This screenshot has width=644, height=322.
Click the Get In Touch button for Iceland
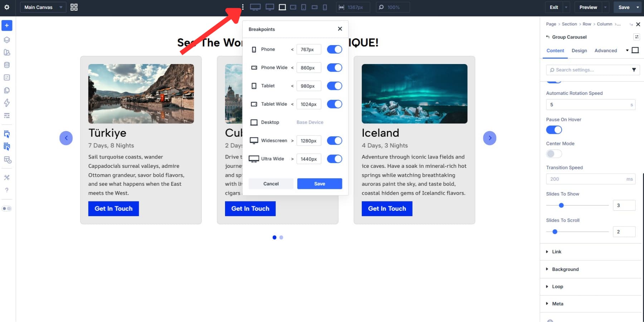pyautogui.click(x=387, y=209)
